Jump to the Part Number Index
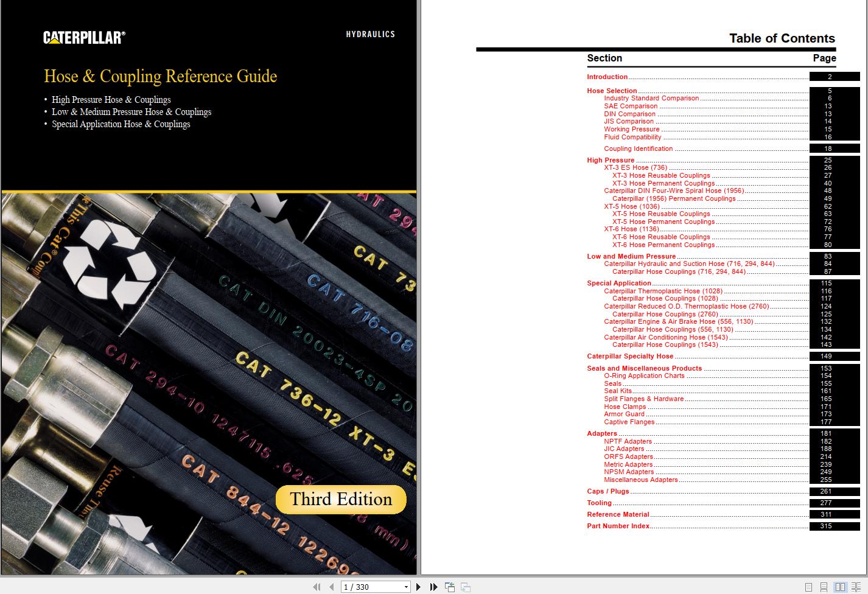Screen dimensions: 868x594 click(618, 526)
